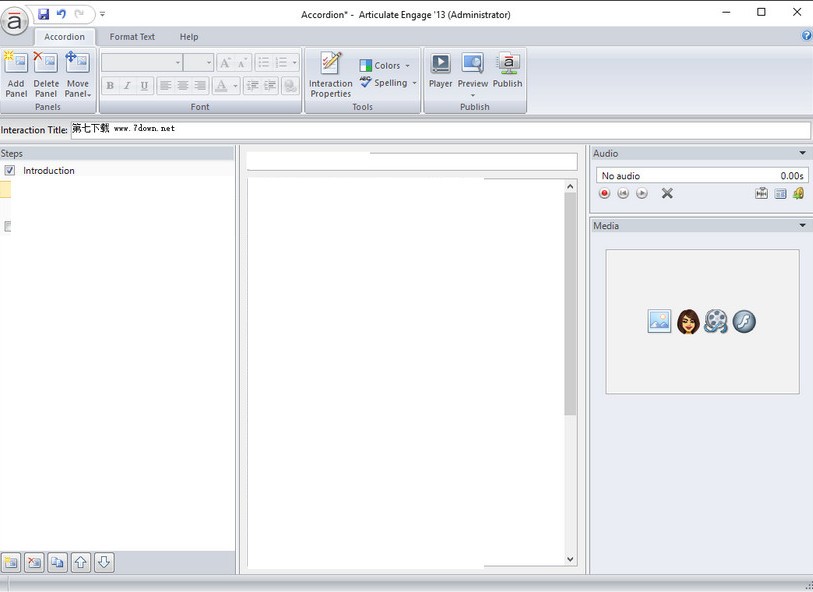Delete audio using the X icon
Viewport: 813px width, 592px height.
tap(667, 193)
